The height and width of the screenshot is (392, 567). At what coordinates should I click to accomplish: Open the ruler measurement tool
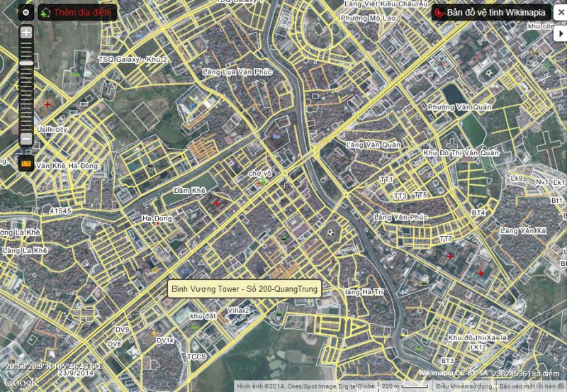(x=26, y=164)
